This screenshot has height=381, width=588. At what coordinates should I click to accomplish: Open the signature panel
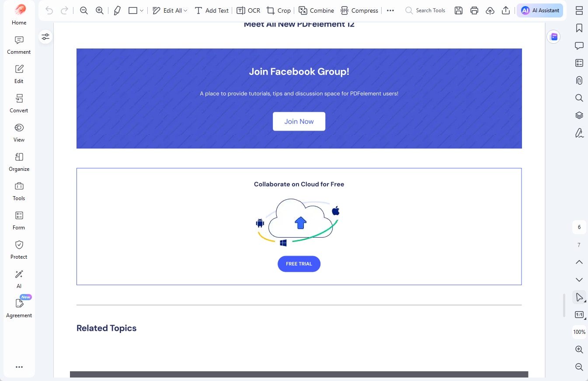579,133
